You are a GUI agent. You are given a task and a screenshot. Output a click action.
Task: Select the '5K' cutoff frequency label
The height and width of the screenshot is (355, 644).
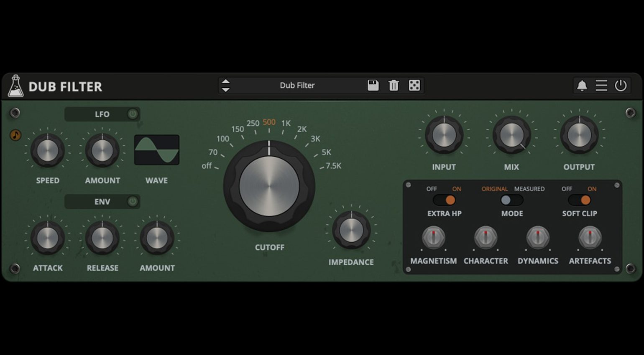coord(326,152)
